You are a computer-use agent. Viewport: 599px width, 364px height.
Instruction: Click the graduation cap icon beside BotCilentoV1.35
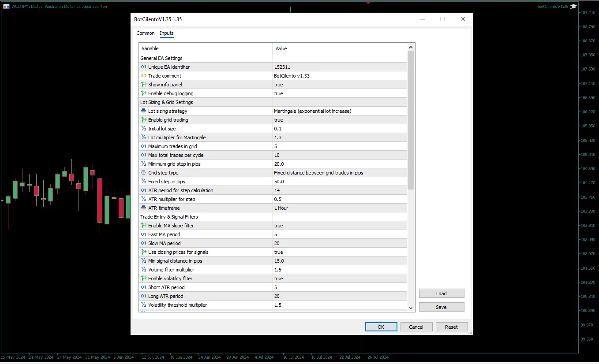coord(573,6)
